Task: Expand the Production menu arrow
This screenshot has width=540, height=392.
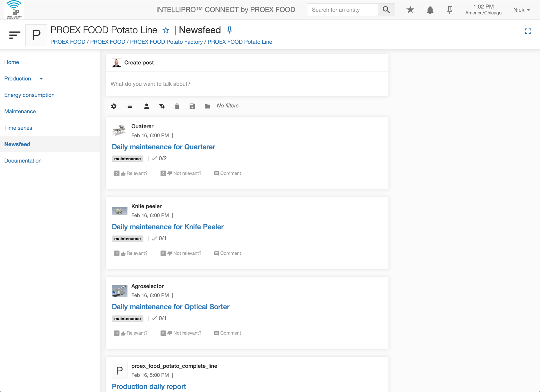Action: [41, 79]
